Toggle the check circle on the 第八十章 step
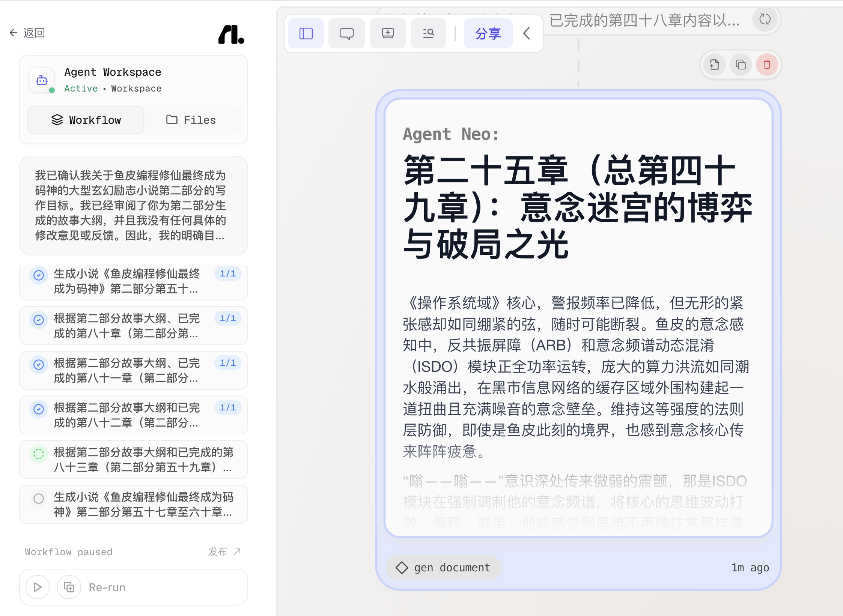The image size is (843, 616). click(x=39, y=320)
